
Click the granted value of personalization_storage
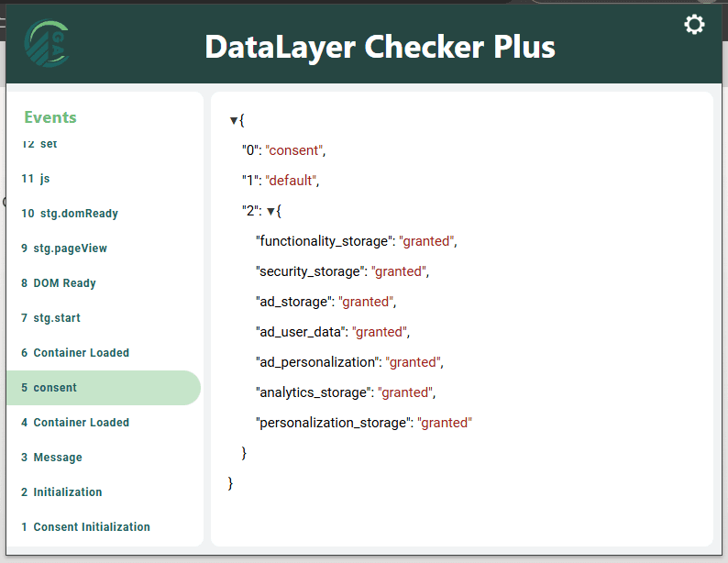[x=445, y=423]
